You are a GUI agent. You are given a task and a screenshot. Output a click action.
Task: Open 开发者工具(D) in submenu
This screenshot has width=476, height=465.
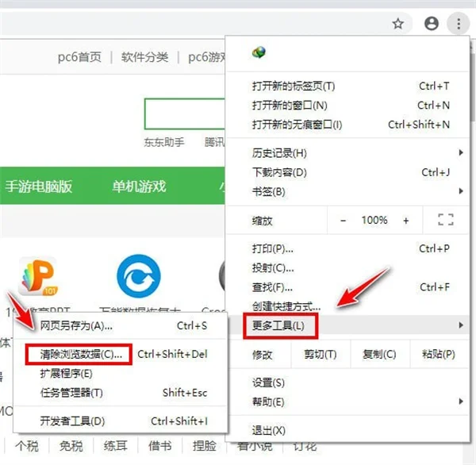point(121,421)
